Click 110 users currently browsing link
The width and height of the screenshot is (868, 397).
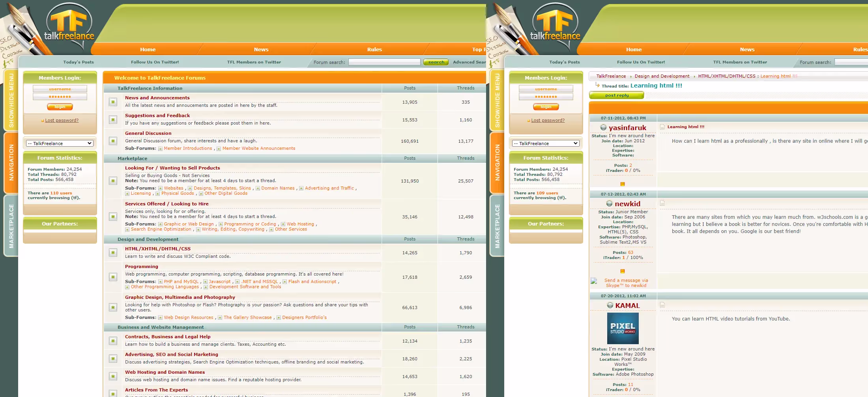pos(61,193)
